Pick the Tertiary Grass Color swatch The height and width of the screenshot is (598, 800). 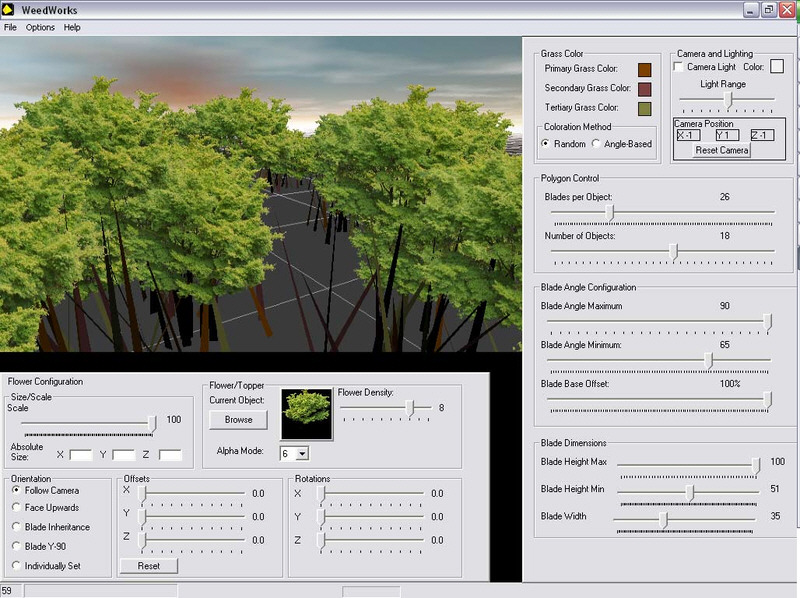point(644,108)
